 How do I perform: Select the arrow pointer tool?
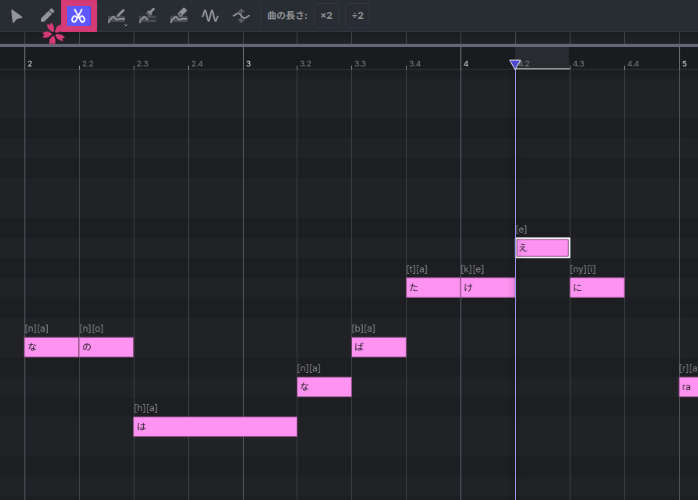[x=17, y=16]
